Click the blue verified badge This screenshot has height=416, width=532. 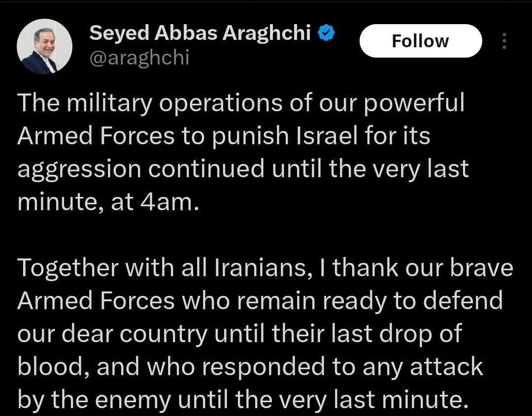click(326, 33)
